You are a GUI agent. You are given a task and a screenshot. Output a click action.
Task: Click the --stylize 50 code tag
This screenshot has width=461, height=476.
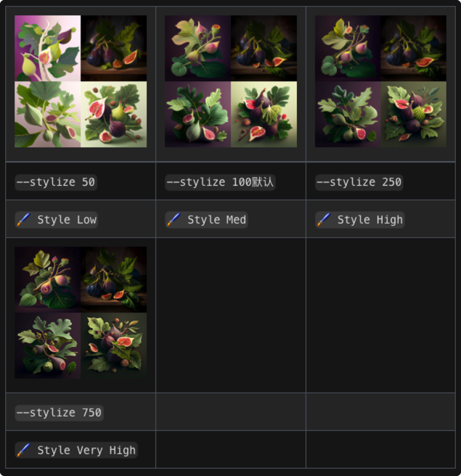(x=56, y=182)
